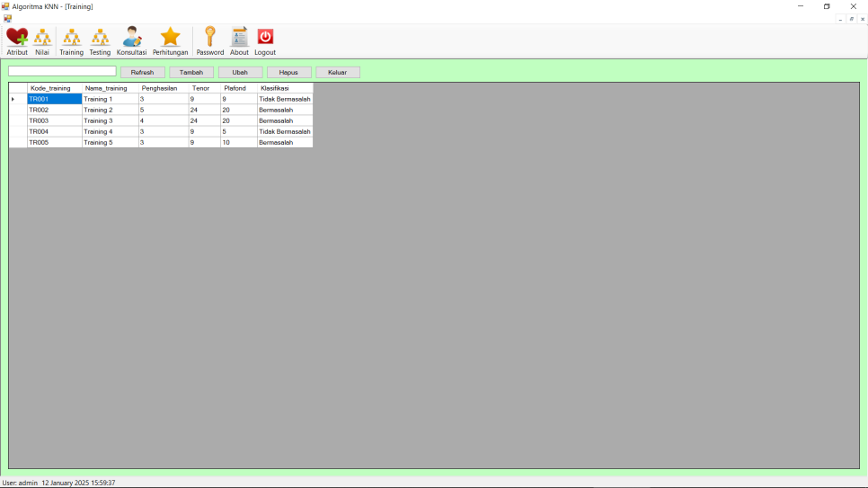868x488 pixels.
Task: Select the TR003 row cell
Action: pyautogui.click(x=54, y=120)
